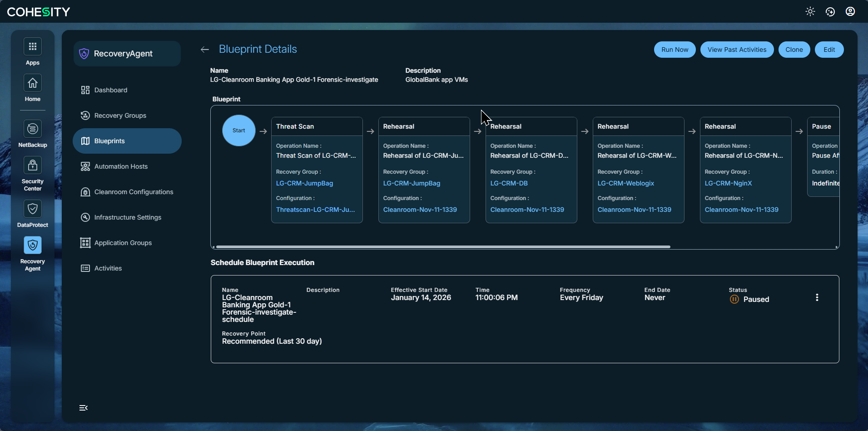
Task: Click "Rehearsal of LG-CRM-W..." operation name
Action: [637, 155]
